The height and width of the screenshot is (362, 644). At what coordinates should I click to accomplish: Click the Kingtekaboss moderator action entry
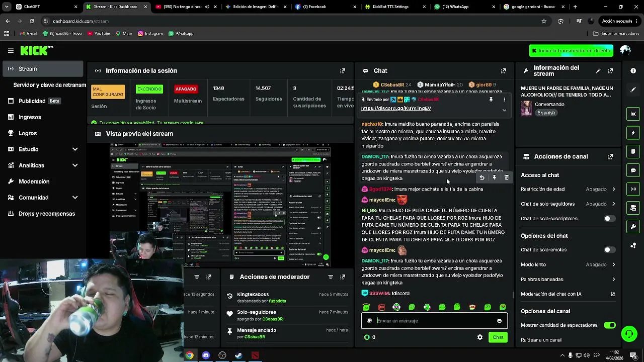click(x=287, y=298)
